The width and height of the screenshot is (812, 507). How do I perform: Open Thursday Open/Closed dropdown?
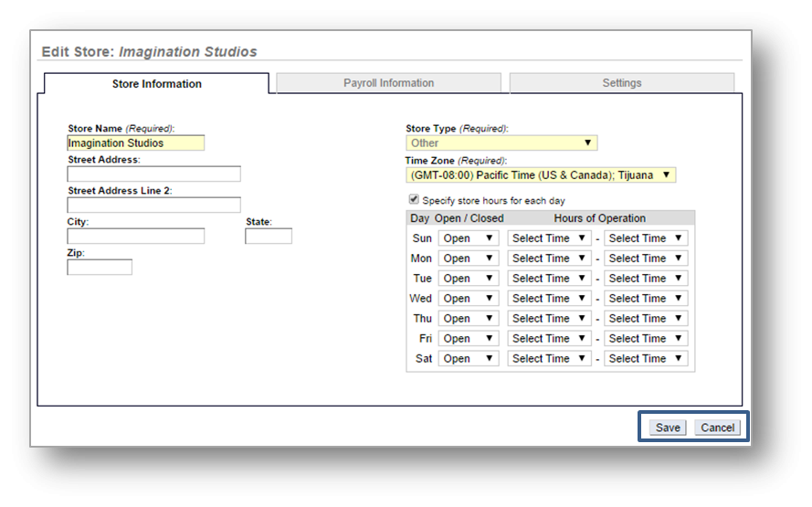(x=469, y=319)
